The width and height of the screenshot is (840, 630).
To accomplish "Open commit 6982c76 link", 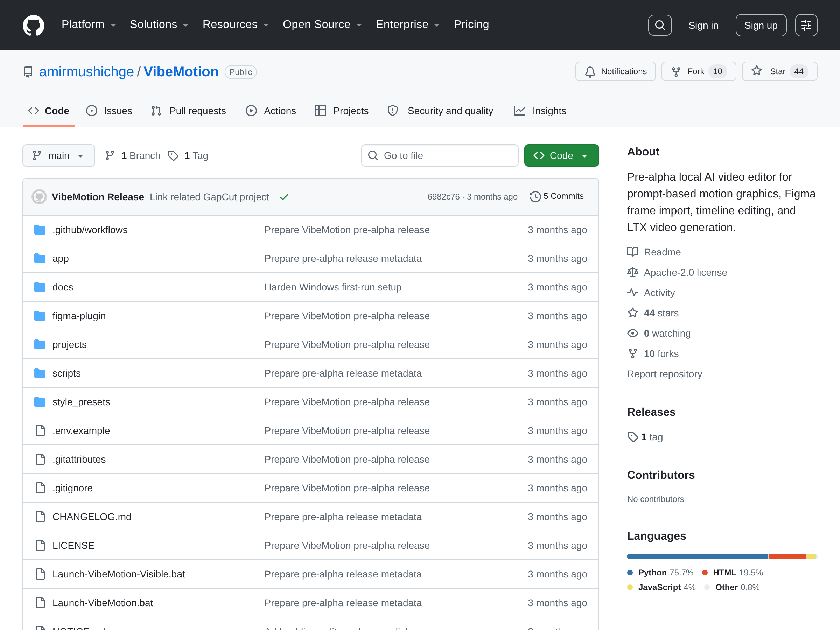I will click(x=443, y=197).
